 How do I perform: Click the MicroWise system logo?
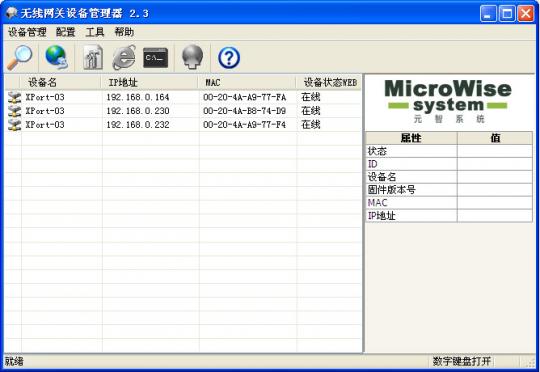pos(448,101)
